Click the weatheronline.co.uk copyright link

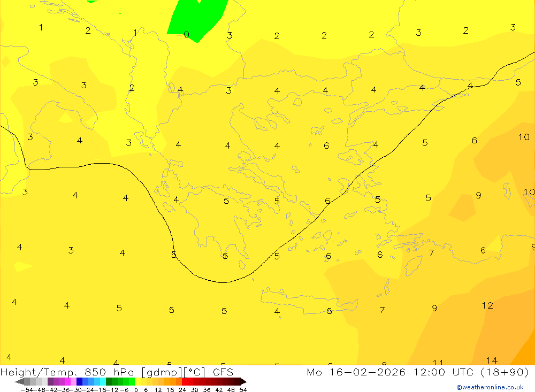coord(490,387)
